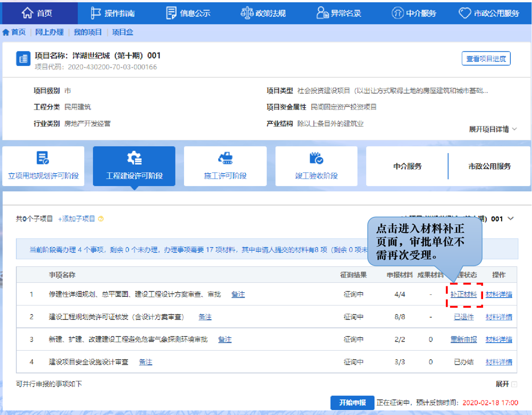Click the scales icon beside 政策法规
The image size is (532, 415).
(x=247, y=13)
